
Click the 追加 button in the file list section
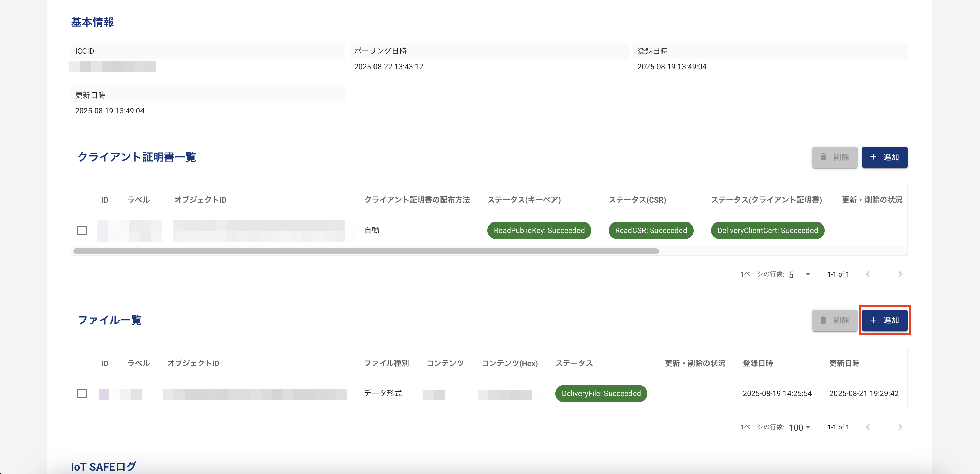pos(884,320)
